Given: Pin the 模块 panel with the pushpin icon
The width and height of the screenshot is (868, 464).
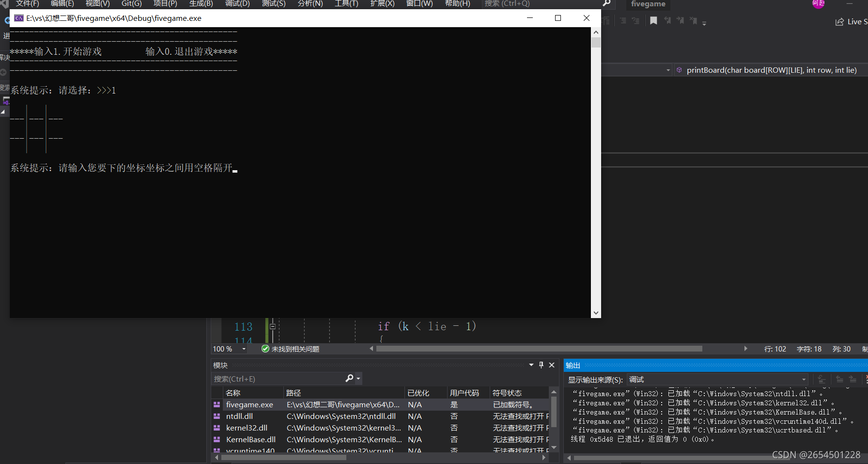Looking at the screenshot, I should pos(541,365).
